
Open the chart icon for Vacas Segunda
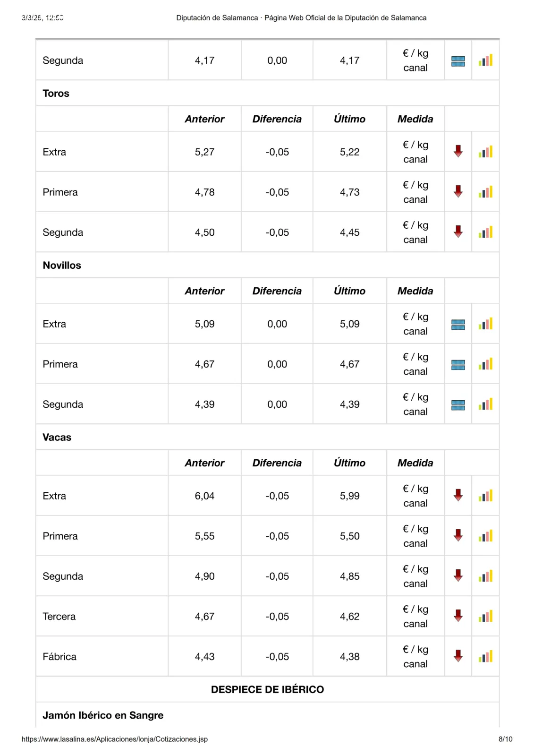tap(485, 576)
